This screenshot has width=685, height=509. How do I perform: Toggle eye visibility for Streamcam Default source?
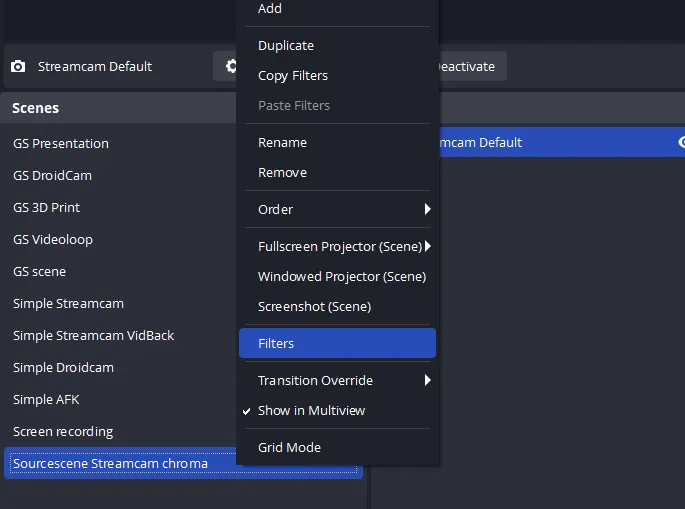[x=680, y=142]
